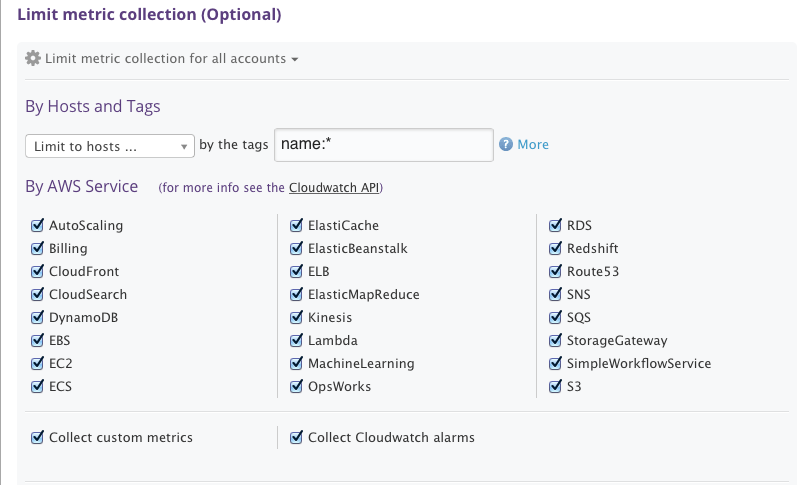Uncheck the S3 service checkbox
The image size is (804, 485).
(x=556, y=386)
